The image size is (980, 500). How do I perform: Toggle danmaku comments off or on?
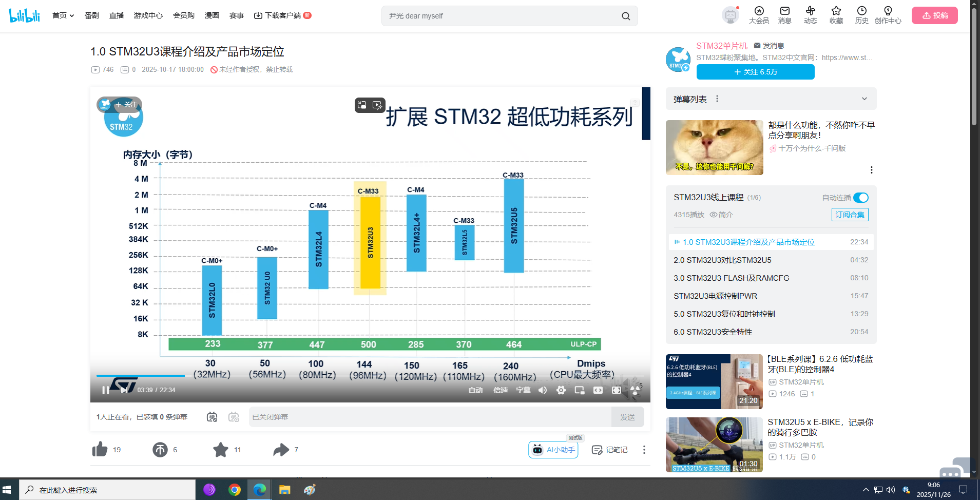coord(212,417)
